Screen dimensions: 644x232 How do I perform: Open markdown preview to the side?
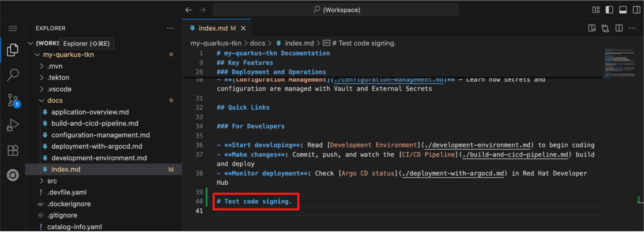[x=592, y=28]
